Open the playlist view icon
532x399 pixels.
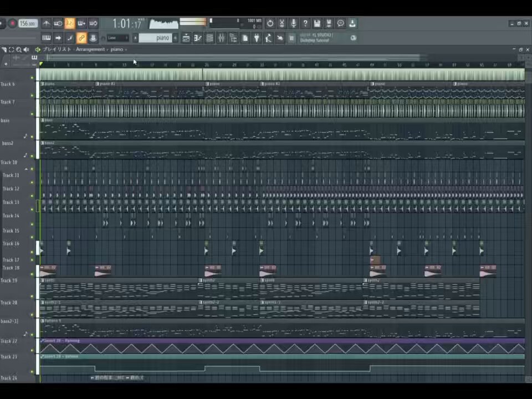pyautogui.click(x=186, y=38)
